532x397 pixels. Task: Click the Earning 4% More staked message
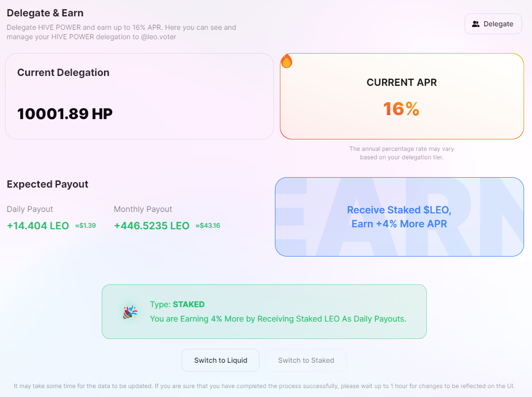278,319
